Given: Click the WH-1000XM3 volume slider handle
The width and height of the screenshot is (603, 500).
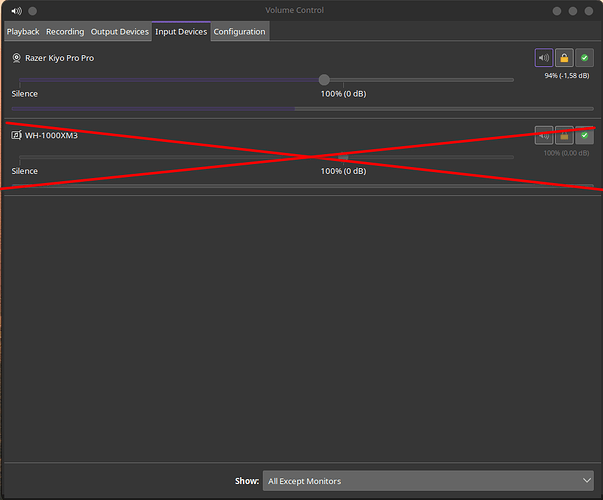Looking at the screenshot, I should tap(343, 157).
